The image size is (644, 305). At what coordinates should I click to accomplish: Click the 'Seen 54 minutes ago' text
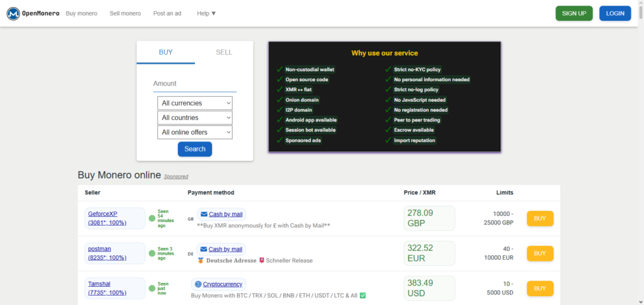coord(165,218)
